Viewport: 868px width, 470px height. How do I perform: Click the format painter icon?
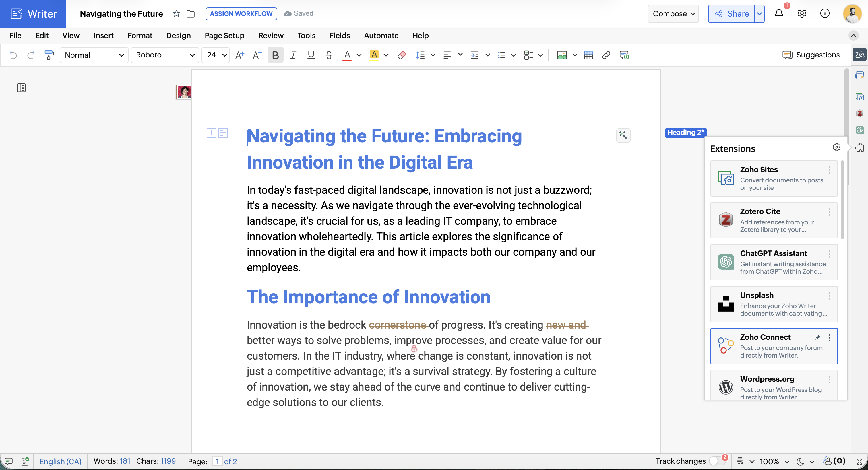[49, 55]
